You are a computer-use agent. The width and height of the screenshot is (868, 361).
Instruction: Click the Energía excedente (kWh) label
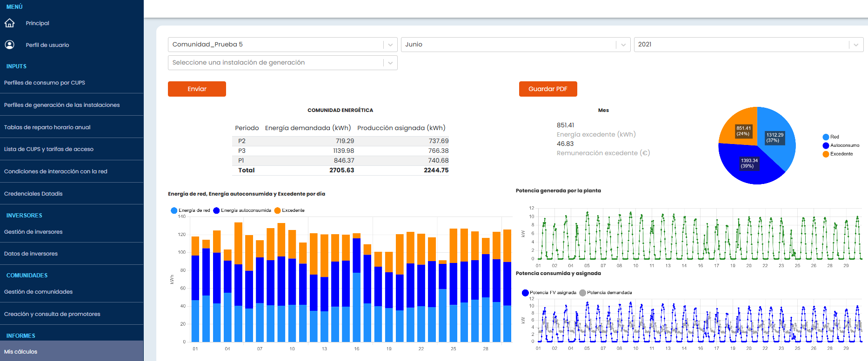point(596,134)
